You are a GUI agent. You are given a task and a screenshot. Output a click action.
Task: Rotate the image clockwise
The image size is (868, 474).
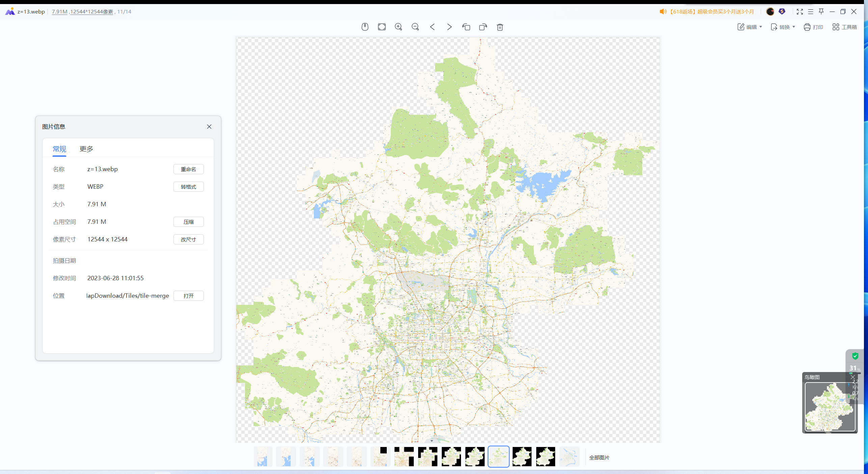tap(483, 27)
